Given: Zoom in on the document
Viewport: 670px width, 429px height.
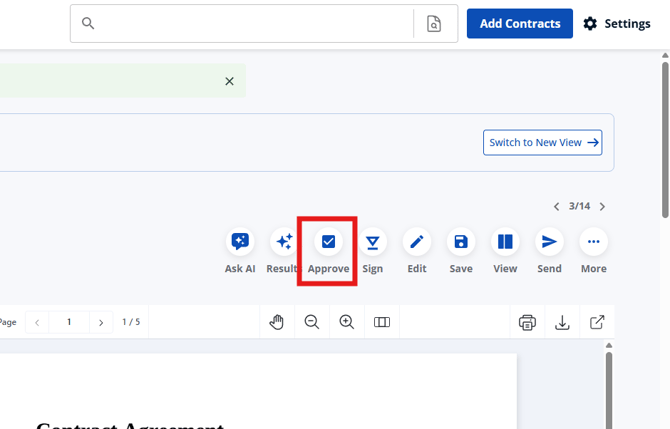Looking at the screenshot, I should 347,322.
